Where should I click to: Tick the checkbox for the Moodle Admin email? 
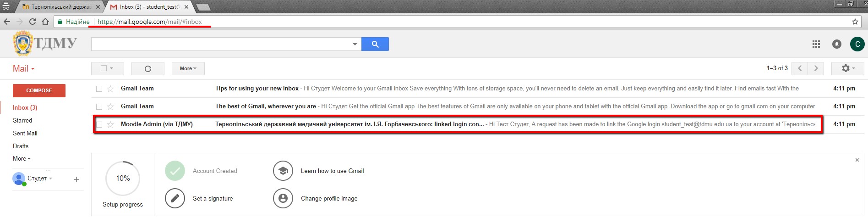pyautogui.click(x=99, y=124)
